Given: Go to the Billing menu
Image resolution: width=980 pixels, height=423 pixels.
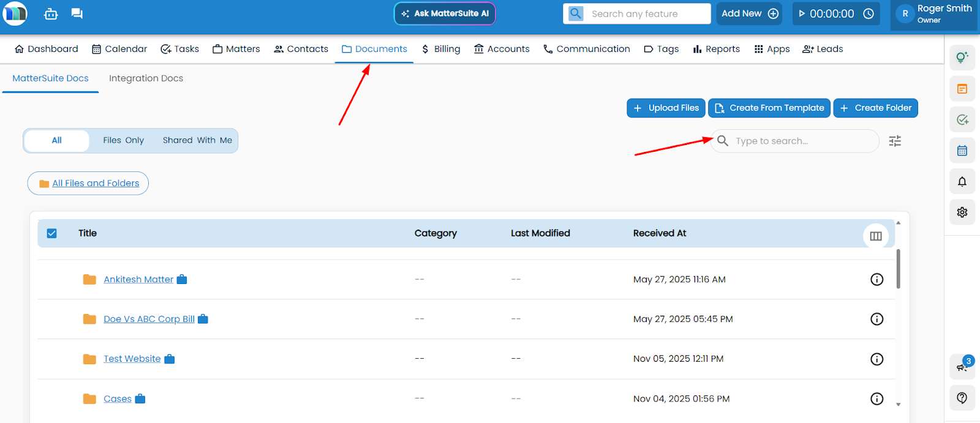Looking at the screenshot, I should [x=441, y=49].
